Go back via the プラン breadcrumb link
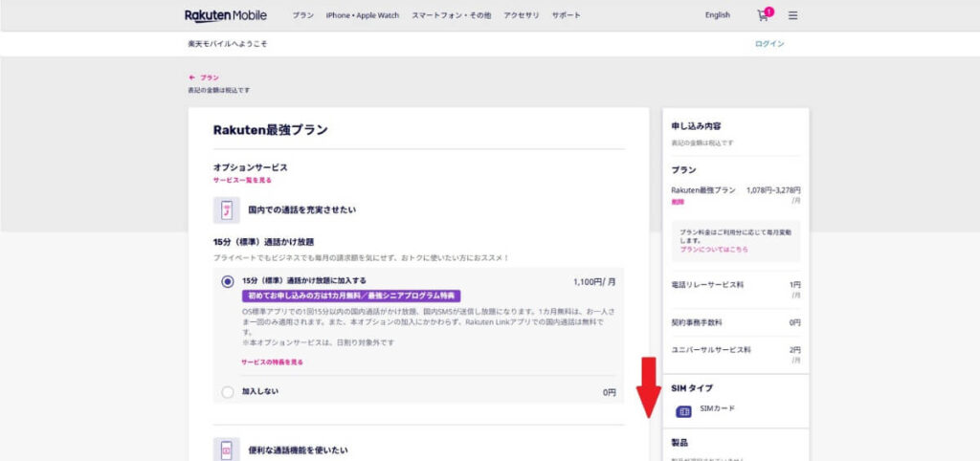 point(210,78)
